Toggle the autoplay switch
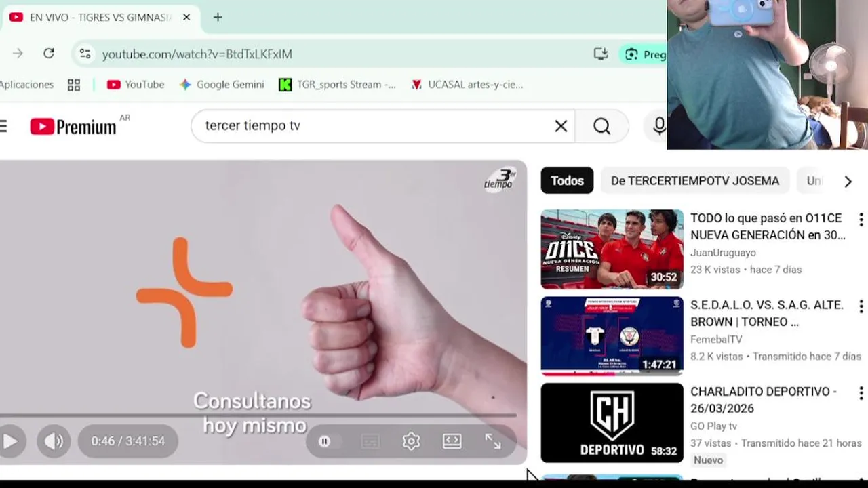Image resolution: width=868 pixels, height=488 pixels. 330,442
